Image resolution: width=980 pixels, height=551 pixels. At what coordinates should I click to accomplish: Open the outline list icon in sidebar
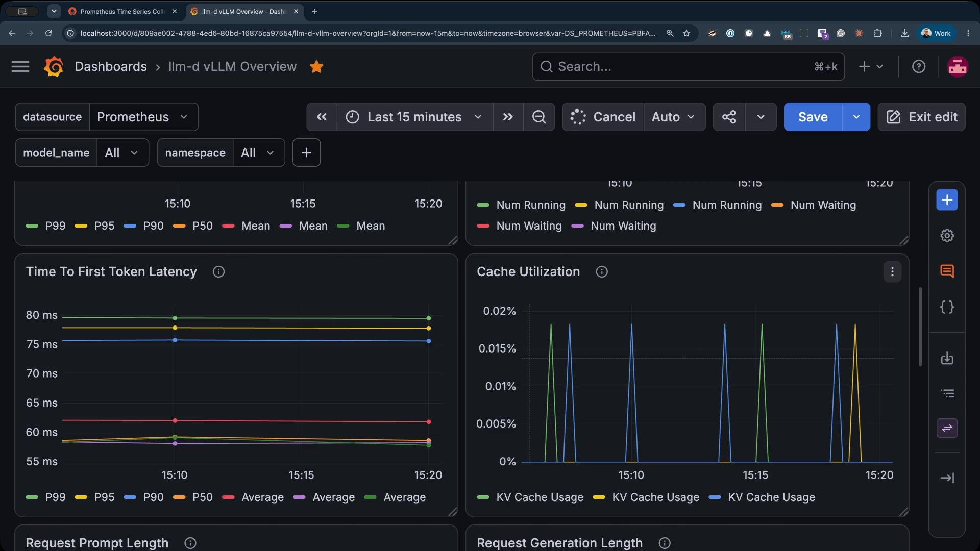tap(947, 393)
